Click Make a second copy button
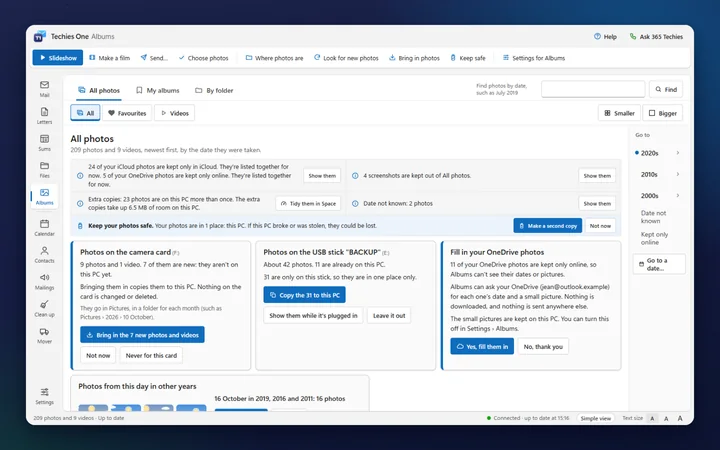 click(548, 226)
